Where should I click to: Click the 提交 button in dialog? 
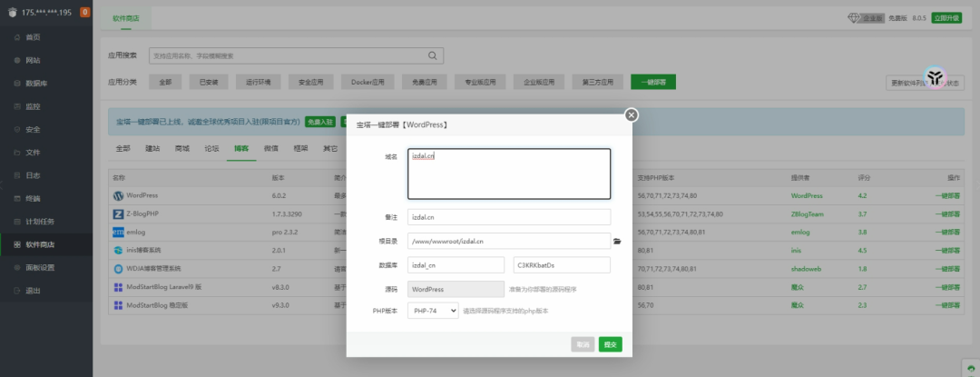[610, 344]
